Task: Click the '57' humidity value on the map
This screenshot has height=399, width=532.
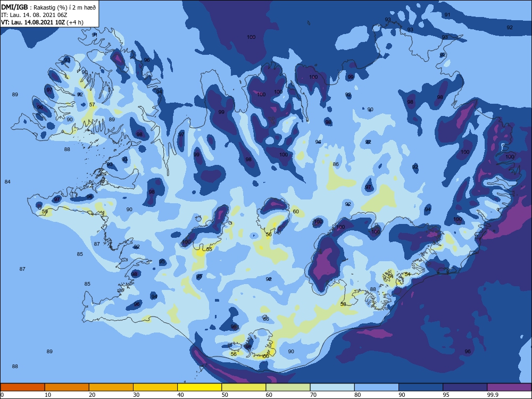Action: pyautogui.click(x=92, y=104)
